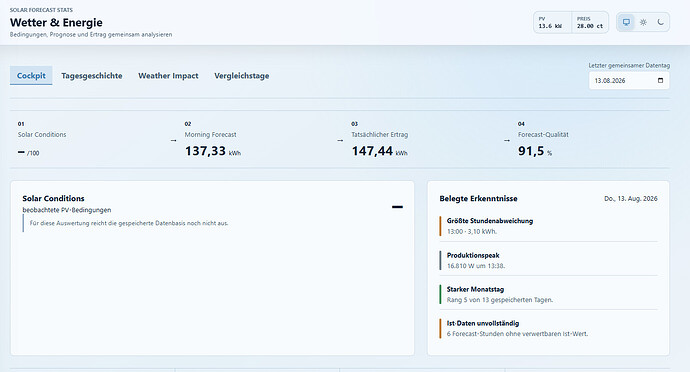Open the calendar picker icon in date field
The width and height of the screenshot is (690, 372).
point(660,81)
